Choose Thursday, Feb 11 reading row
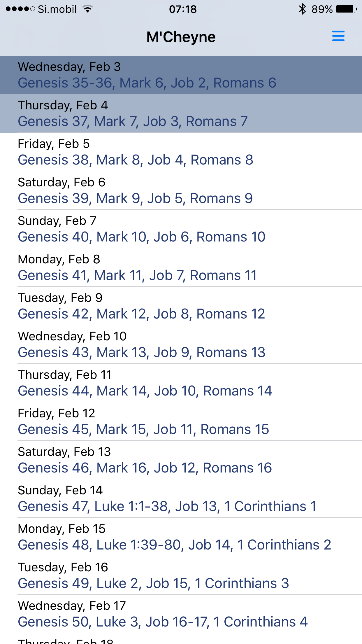This screenshot has width=362, height=644. [x=181, y=383]
